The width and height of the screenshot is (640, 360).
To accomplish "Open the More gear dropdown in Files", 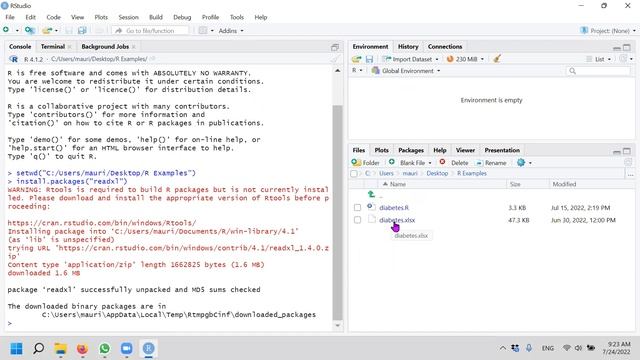I will pos(524,162).
